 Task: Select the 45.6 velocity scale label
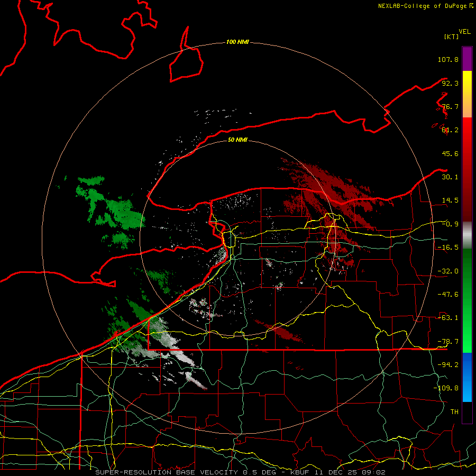click(x=450, y=153)
